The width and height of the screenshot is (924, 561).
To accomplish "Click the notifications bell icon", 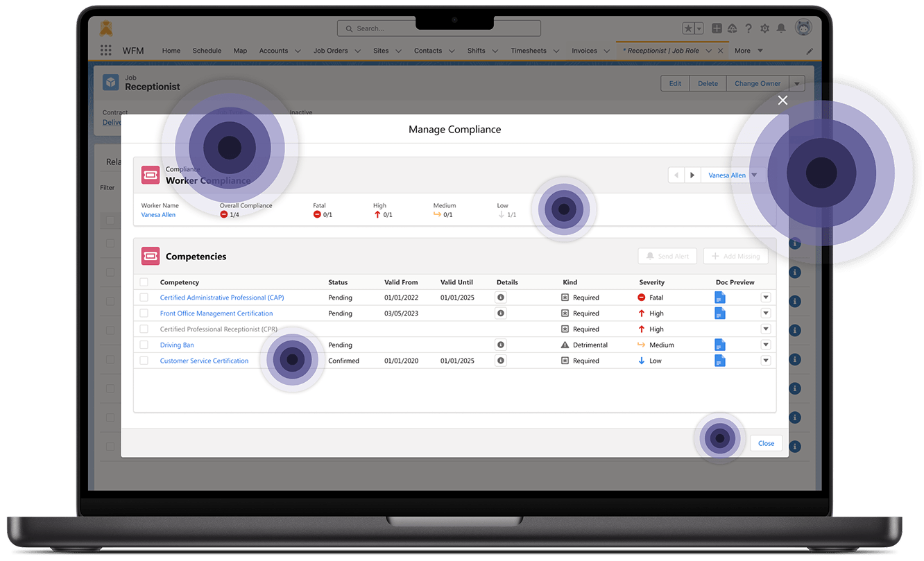I will (x=781, y=28).
